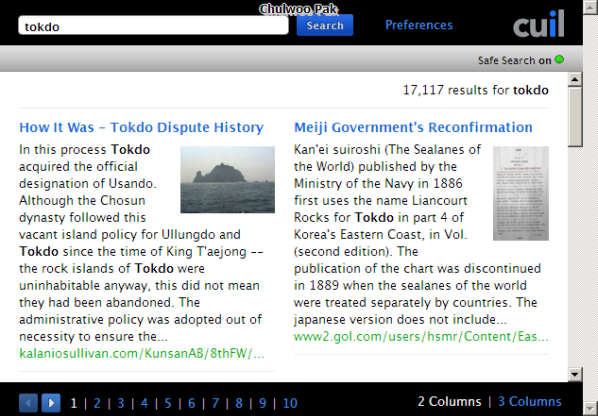Click the inner scrollbar down arrow
598x416 pixels.
pyautogui.click(x=575, y=374)
